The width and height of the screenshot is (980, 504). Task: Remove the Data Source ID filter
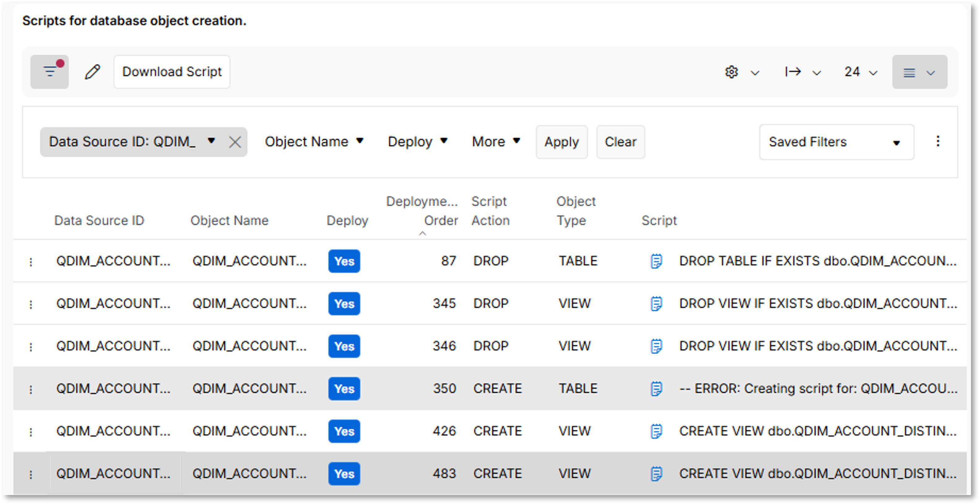pos(235,142)
